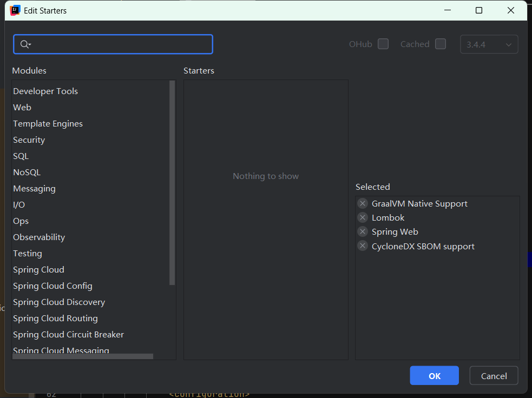Select the Spring Cloud module
Viewport: 532px width, 398px height.
click(x=91, y=270)
